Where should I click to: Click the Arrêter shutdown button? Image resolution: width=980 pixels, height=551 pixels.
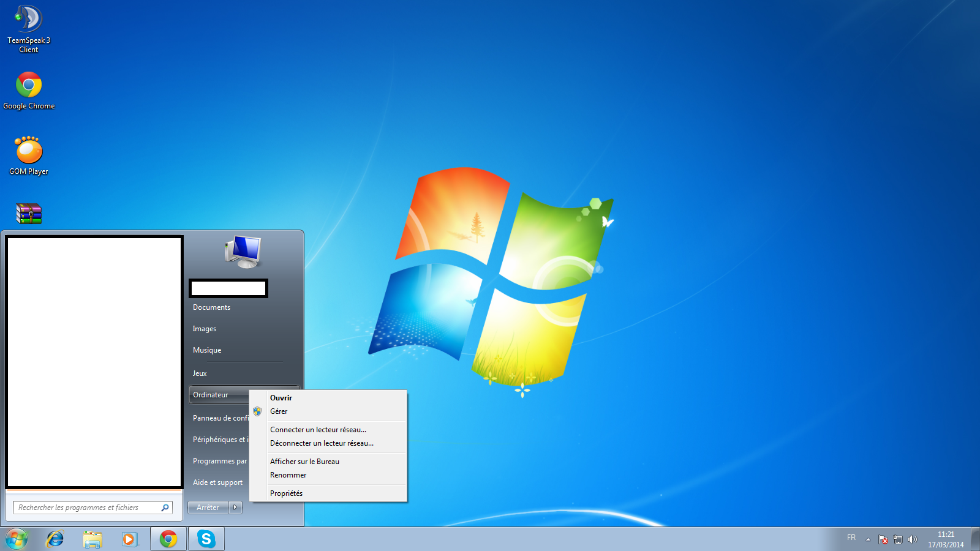[x=208, y=508]
